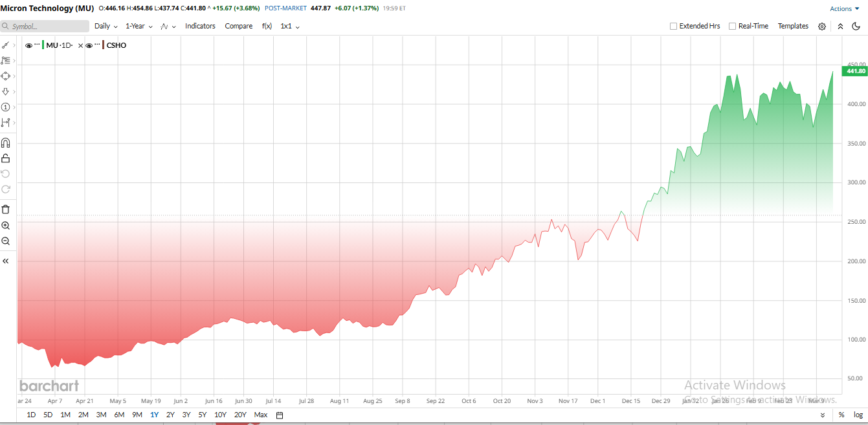Select the trend line drawing tool
Viewport: 868px width, 425px height.
coord(5,45)
